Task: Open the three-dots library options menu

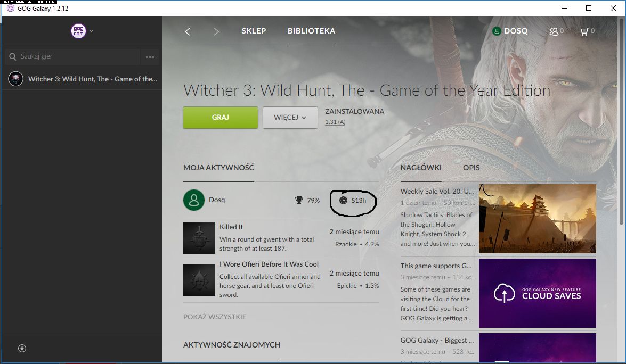Action: pyautogui.click(x=150, y=57)
